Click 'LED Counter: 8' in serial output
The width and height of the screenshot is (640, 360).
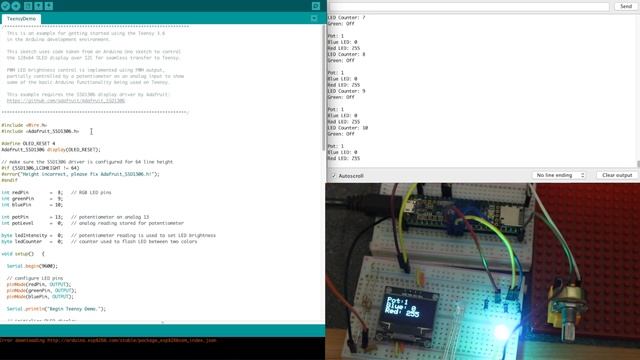(347, 54)
